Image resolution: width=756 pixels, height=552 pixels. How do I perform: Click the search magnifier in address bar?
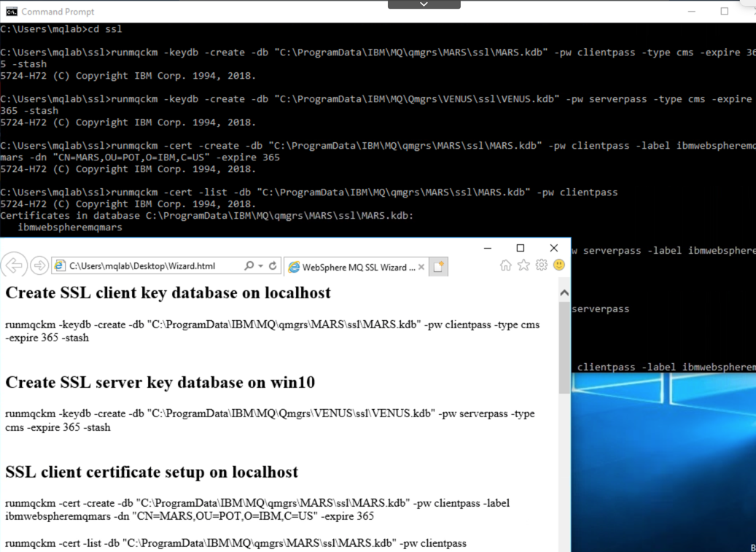click(249, 265)
